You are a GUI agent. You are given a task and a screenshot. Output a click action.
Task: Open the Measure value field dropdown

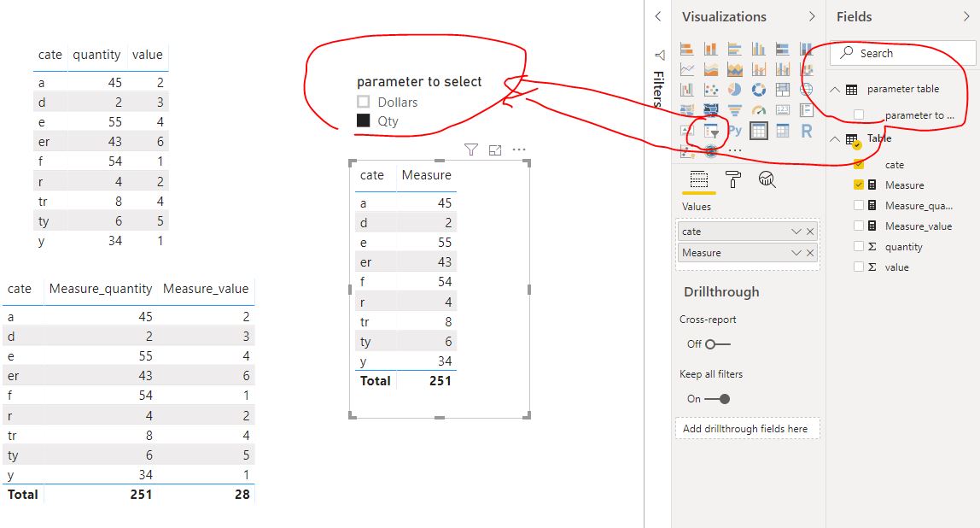coord(796,253)
